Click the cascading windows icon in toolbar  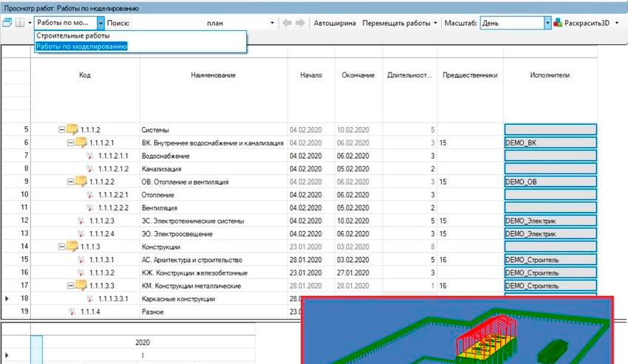[8, 23]
